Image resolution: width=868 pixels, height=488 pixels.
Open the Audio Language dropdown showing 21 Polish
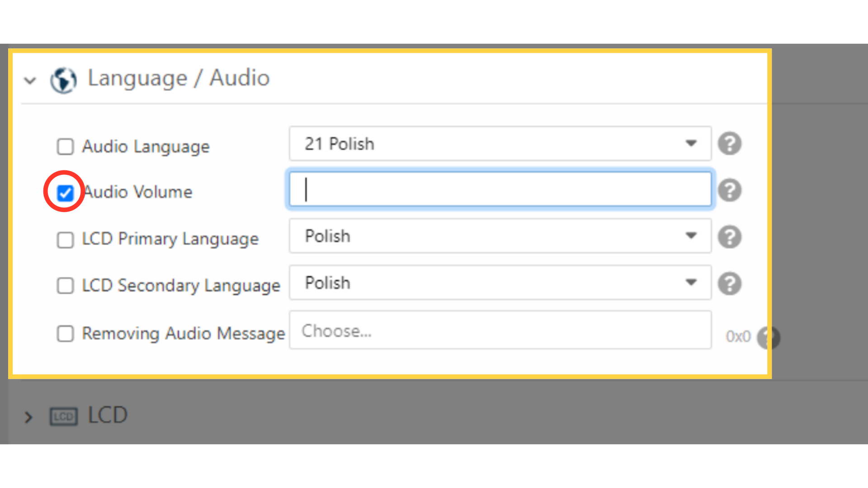(x=500, y=144)
